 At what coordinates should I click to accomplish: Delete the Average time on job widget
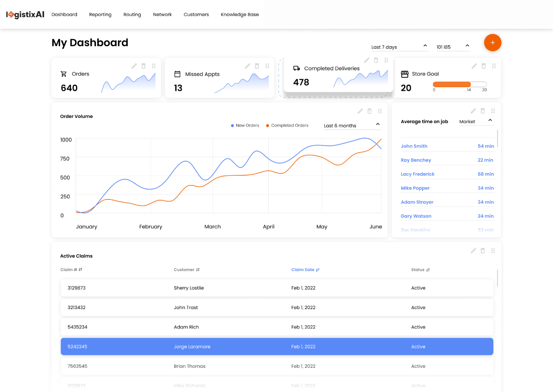pos(483,111)
